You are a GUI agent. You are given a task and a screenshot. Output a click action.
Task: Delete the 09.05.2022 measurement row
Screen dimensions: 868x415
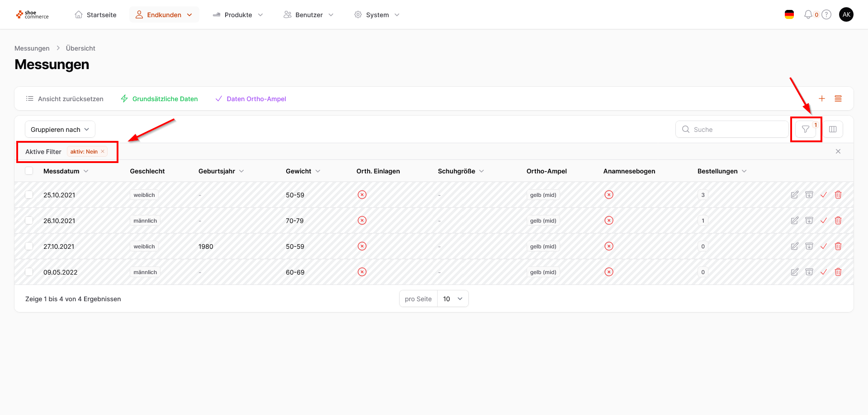838,272
